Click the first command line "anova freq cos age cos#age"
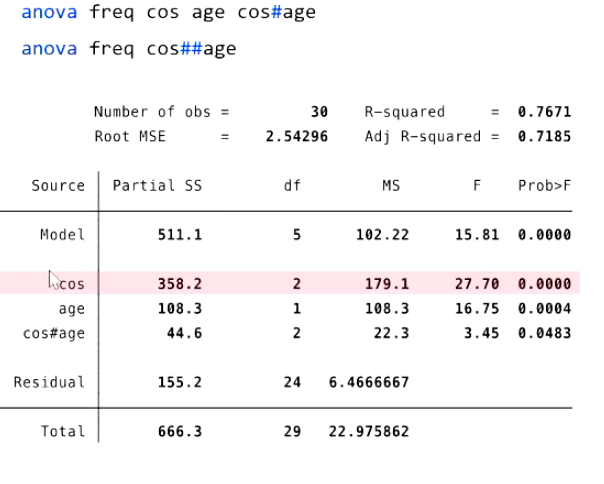The width and height of the screenshot is (604, 484). pos(168,13)
